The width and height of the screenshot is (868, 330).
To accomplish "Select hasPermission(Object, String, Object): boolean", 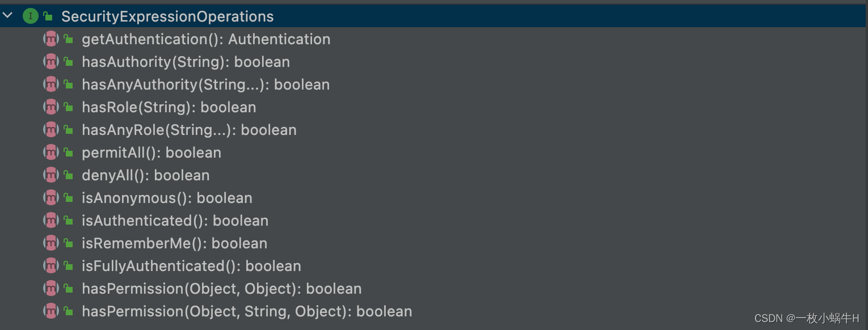I will point(247,311).
